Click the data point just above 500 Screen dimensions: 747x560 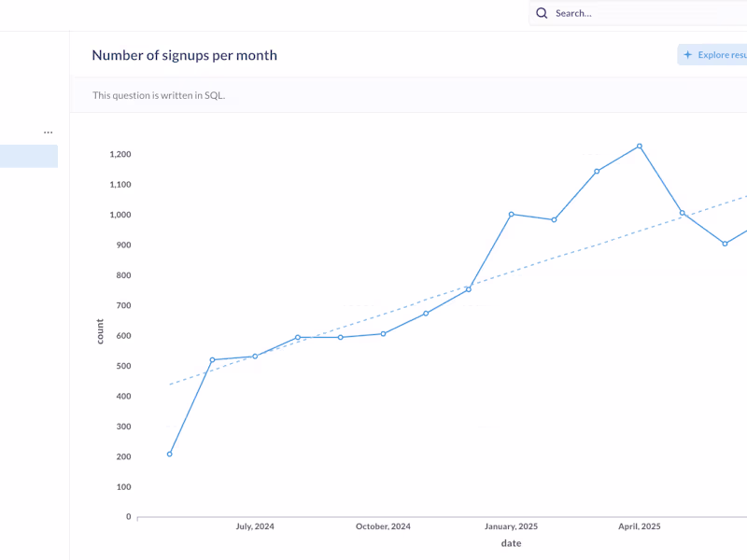pos(212,359)
